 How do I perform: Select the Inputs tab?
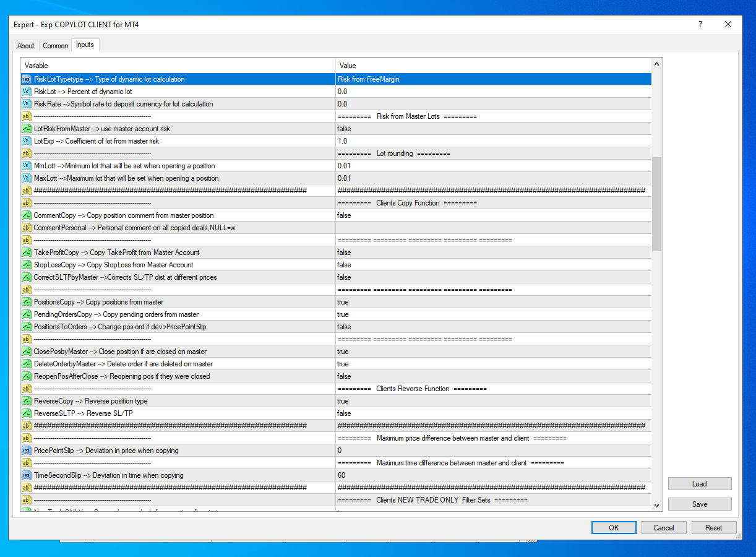click(x=85, y=45)
